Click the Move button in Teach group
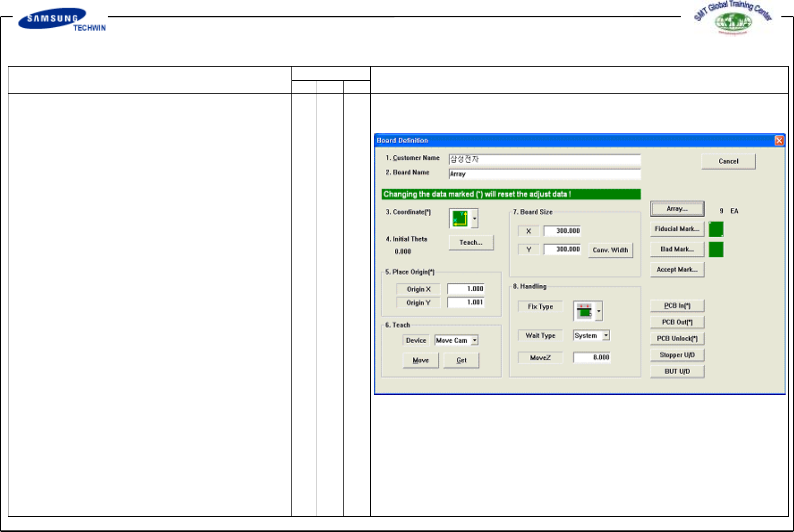Screen dimensions: 794x532 tap(421, 360)
